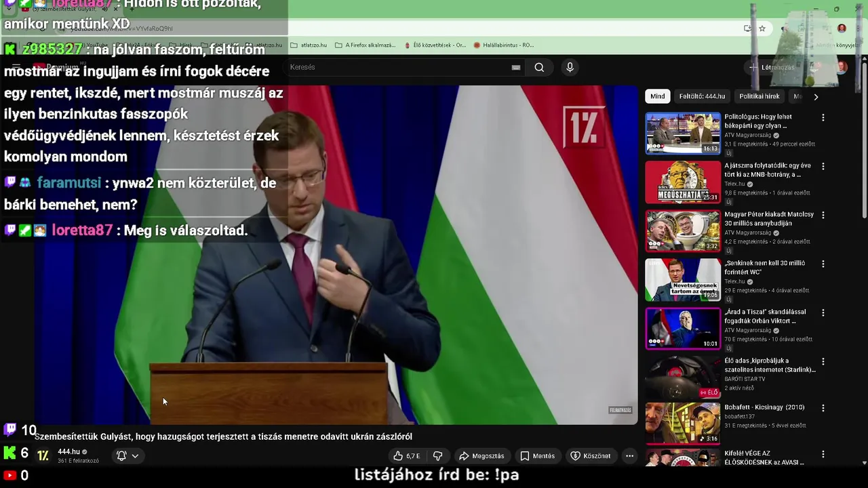Click the 444.hu channel avatar
The height and width of the screenshot is (488, 868).
click(43, 455)
